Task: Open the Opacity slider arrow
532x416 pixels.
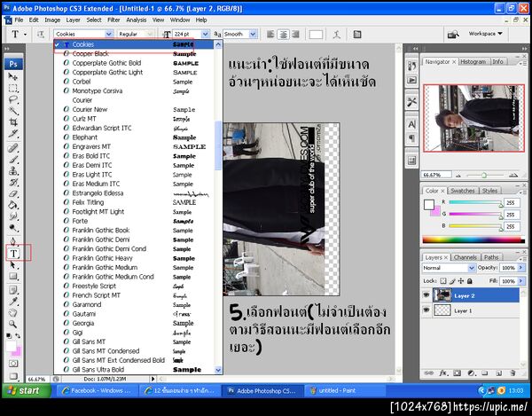Action: click(521, 268)
